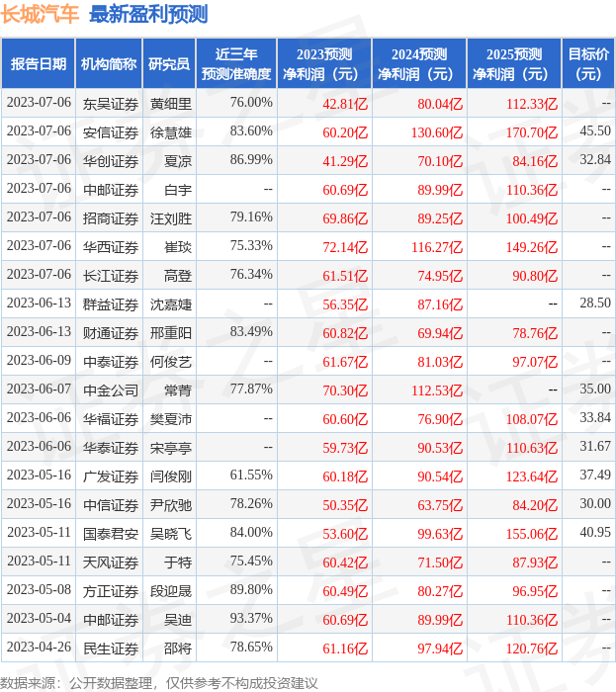
Task: Select the 2025预测净利润 column header
Action: tap(514, 63)
